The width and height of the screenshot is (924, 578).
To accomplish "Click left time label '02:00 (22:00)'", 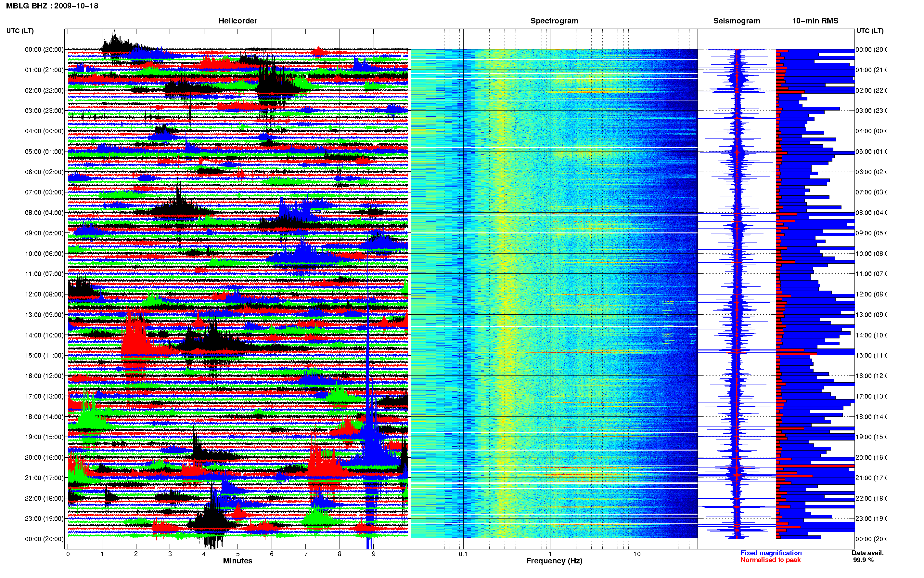I will 44,90.
